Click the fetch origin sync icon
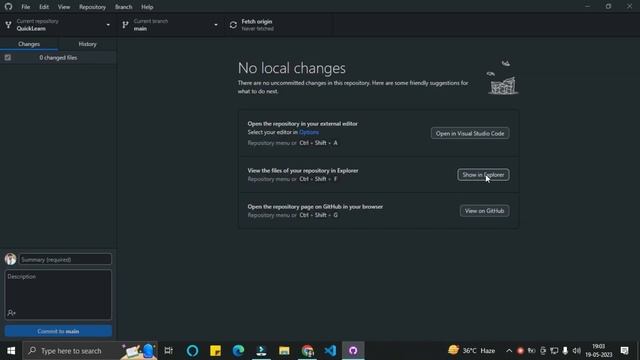The width and height of the screenshot is (640, 360). click(x=233, y=25)
